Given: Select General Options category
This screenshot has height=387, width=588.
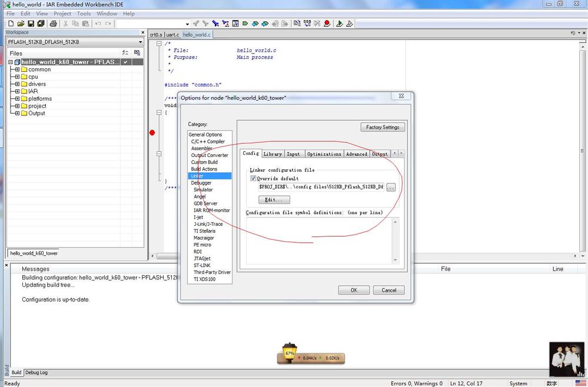Looking at the screenshot, I should coord(205,135).
